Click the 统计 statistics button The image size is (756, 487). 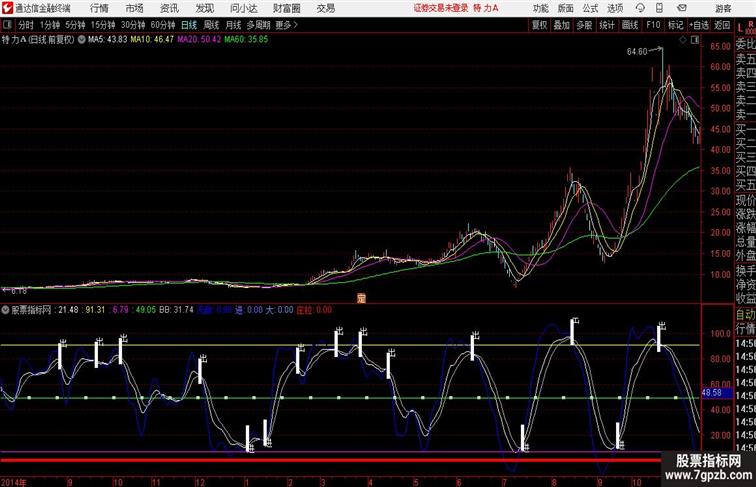(x=607, y=25)
